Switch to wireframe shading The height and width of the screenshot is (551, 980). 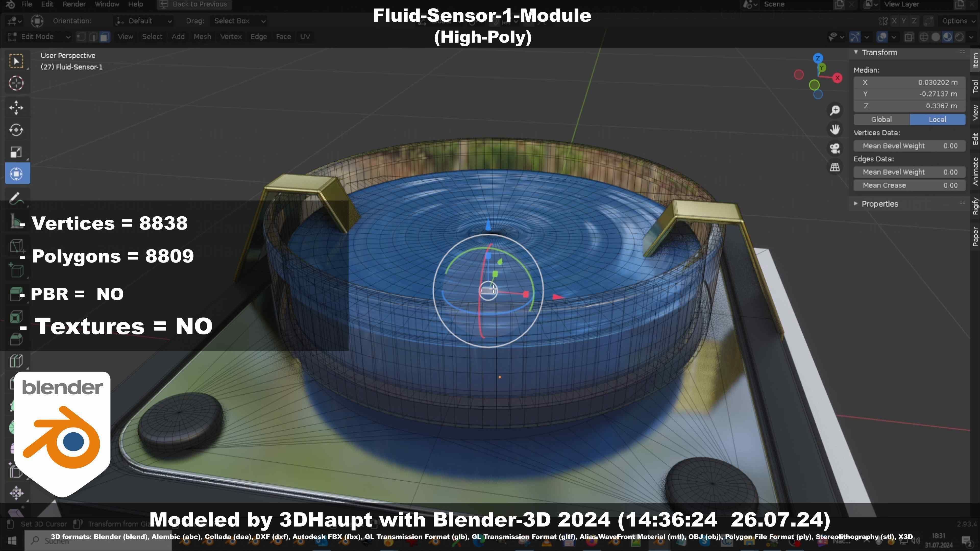924,37
